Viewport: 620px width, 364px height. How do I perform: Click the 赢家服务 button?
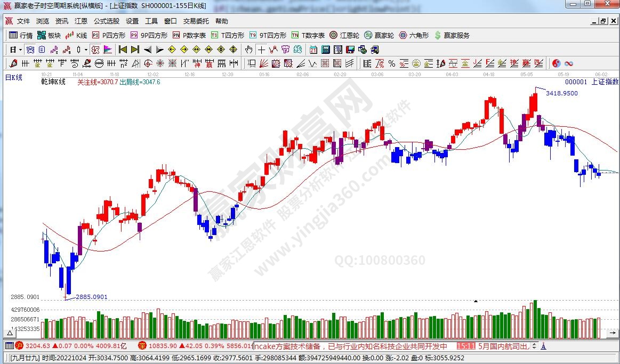[x=452, y=35]
